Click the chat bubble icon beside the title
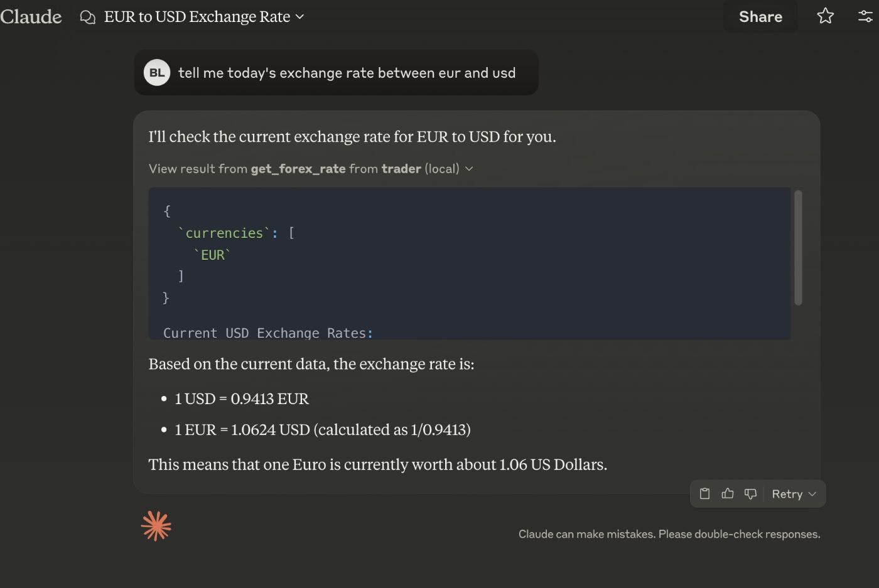This screenshot has width=879, height=588. pyautogui.click(x=88, y=17)
